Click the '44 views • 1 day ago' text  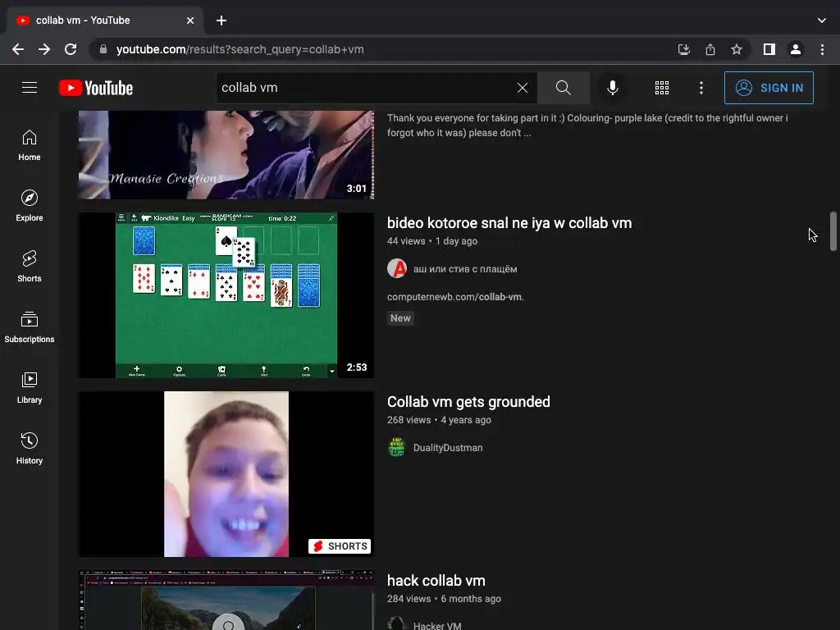coord(432,241)
